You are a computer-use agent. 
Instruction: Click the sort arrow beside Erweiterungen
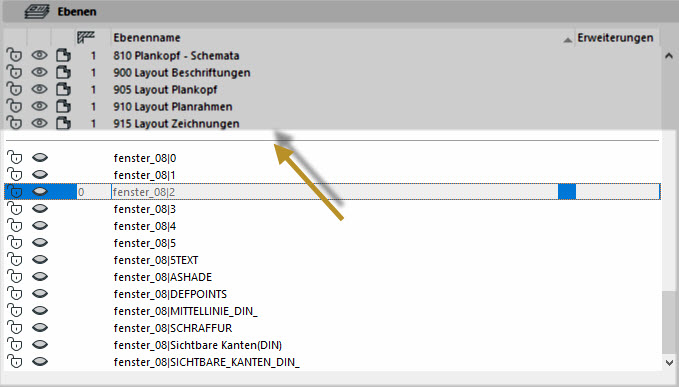click(567, 40)
